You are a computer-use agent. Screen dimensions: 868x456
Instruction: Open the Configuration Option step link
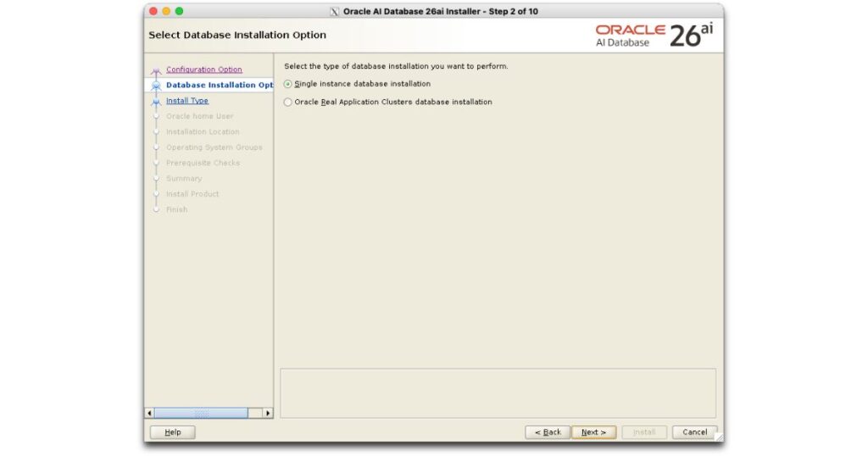(x=203, y=70)
